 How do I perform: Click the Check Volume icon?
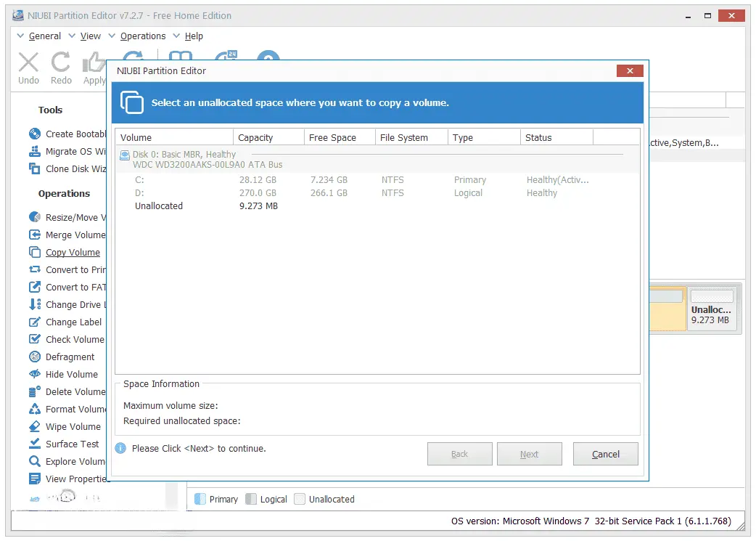(x=35, y=339)
